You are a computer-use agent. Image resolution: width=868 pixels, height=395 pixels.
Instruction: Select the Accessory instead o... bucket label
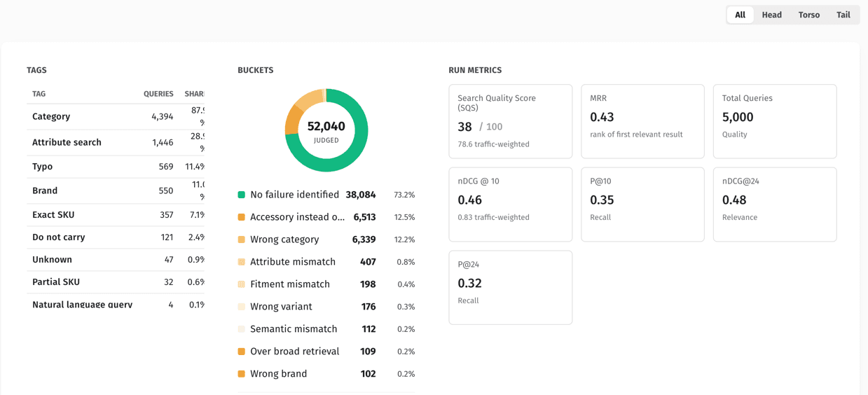point(297,217)
